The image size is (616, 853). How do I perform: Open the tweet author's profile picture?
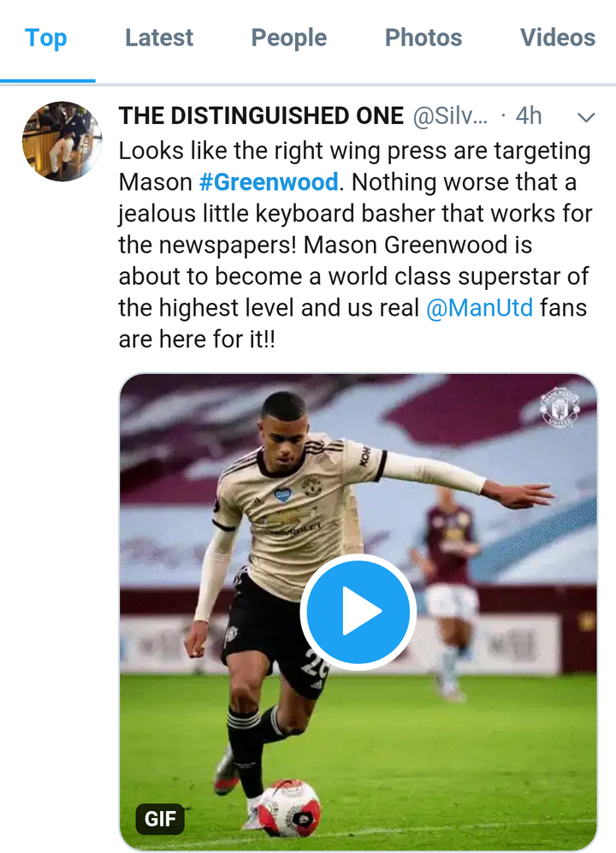62,141
